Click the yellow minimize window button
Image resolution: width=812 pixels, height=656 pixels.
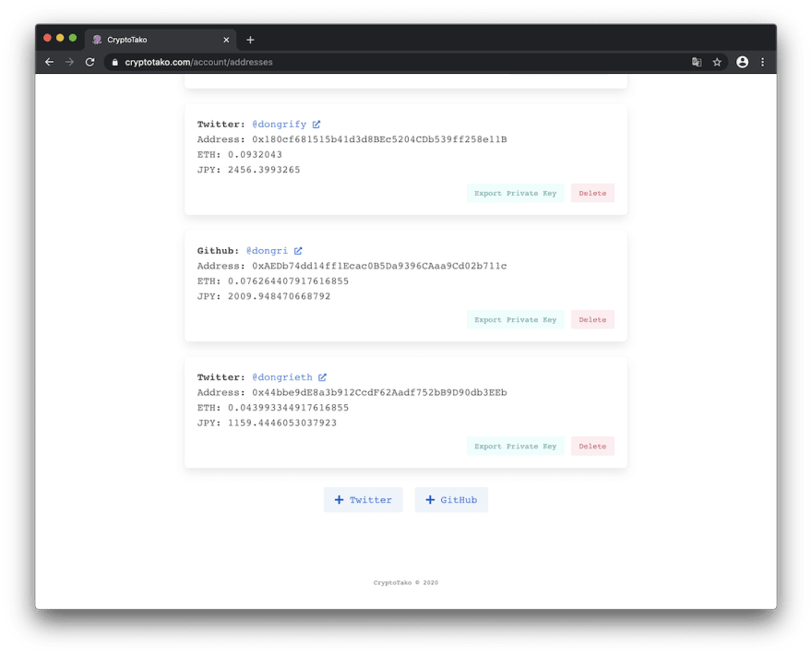60,38
